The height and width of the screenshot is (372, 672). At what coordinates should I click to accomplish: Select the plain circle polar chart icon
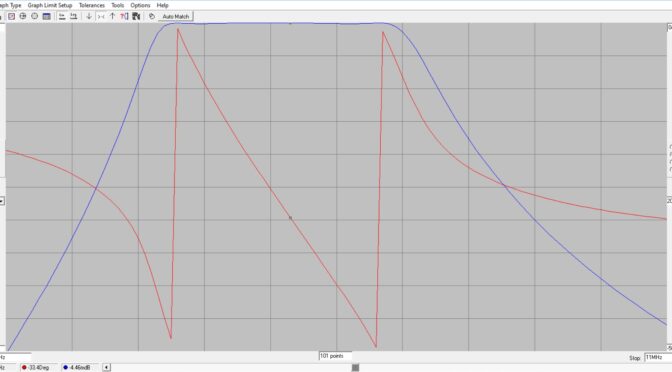pos(34,16)
